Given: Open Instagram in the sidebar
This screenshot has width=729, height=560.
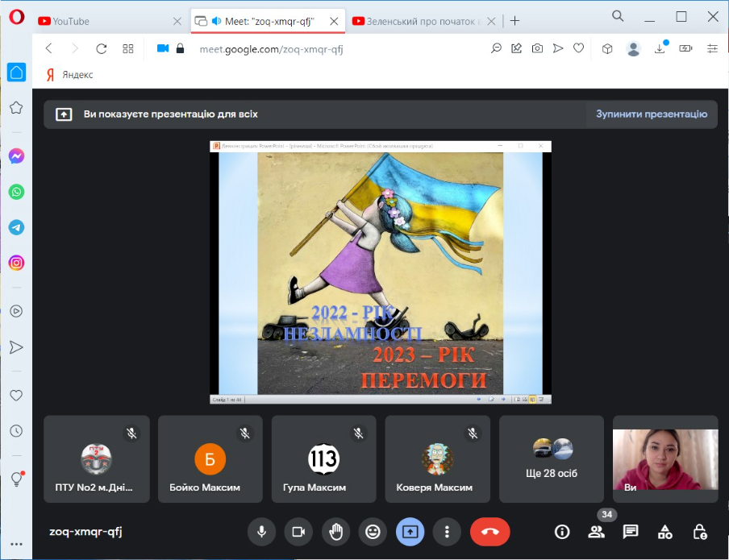Looking at the screenshot, I should point(16,263).
